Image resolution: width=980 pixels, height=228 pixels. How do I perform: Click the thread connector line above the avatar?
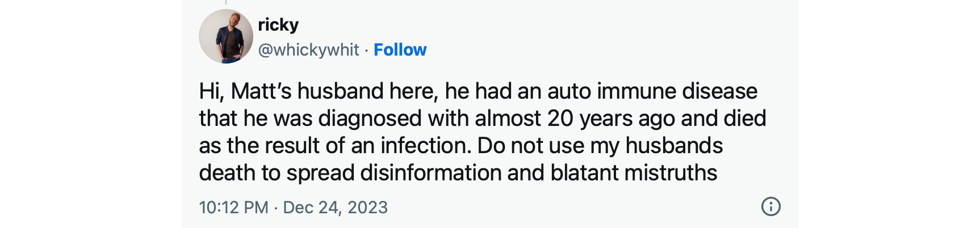click(225, 3)
